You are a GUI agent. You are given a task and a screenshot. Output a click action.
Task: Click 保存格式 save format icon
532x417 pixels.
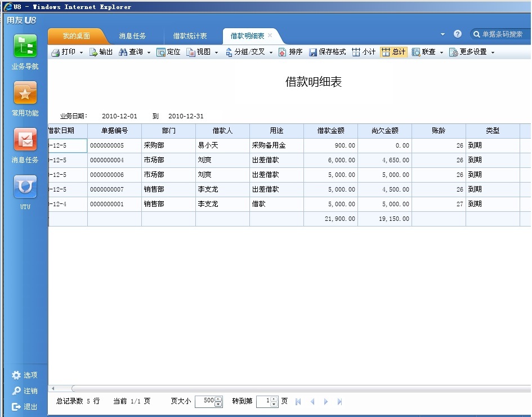click(x=313, y=52)
